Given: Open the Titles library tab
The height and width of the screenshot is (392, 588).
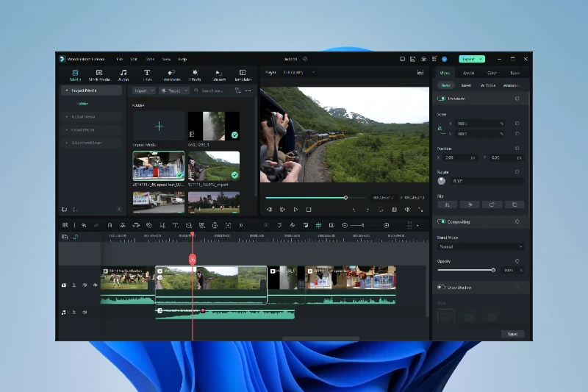Looking at the screenshot, I should coord(147,75).
